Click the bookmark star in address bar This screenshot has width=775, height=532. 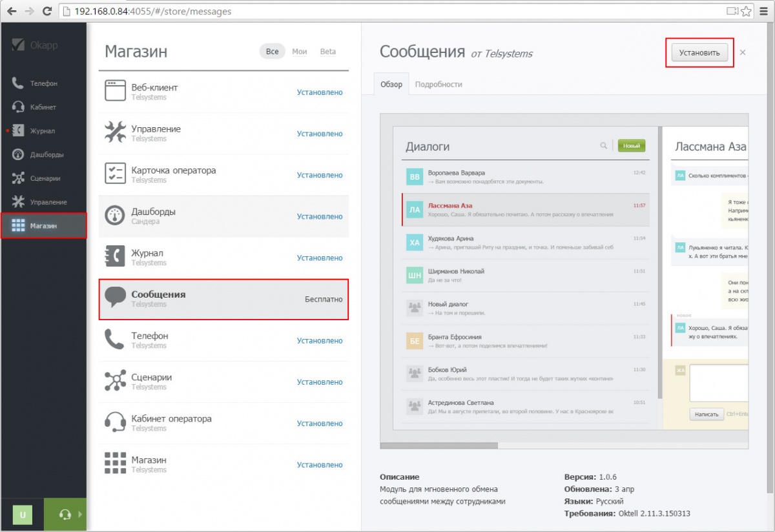(x=746, y=11)
